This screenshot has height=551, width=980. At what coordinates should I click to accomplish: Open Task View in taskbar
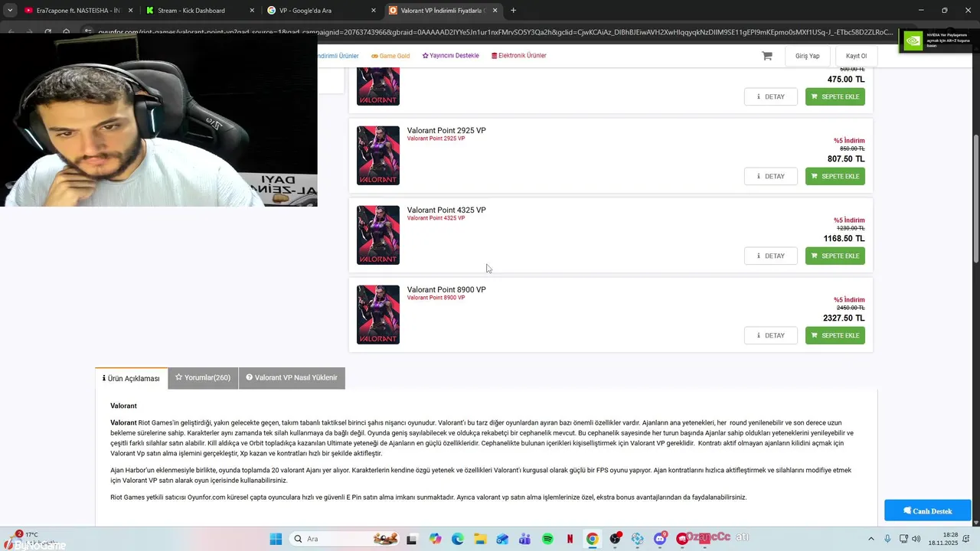point(412,539)
